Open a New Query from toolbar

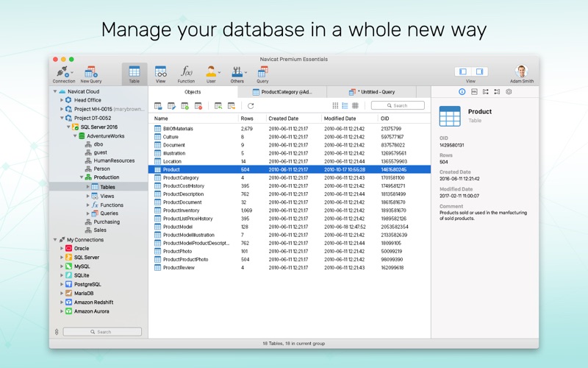91,73
